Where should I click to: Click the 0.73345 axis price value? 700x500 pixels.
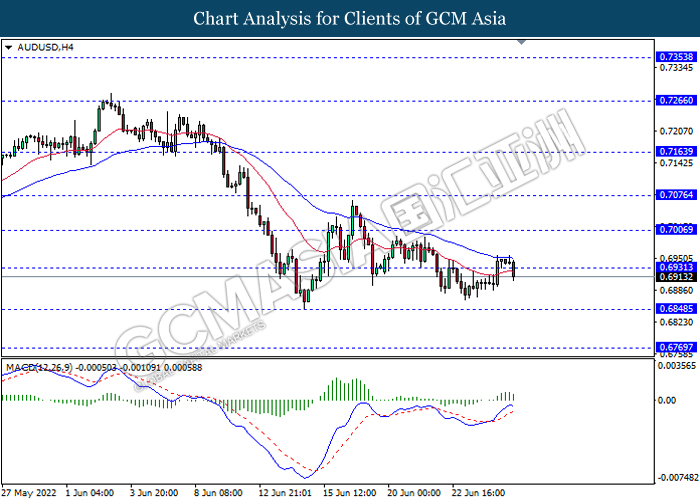pos(677,68)
